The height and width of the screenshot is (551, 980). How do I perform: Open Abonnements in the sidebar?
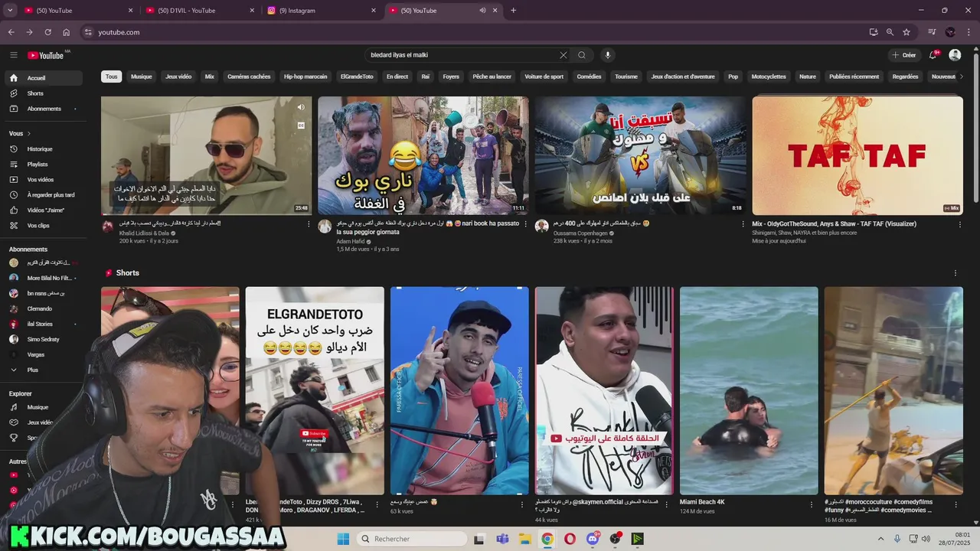(x=42, y=109)
